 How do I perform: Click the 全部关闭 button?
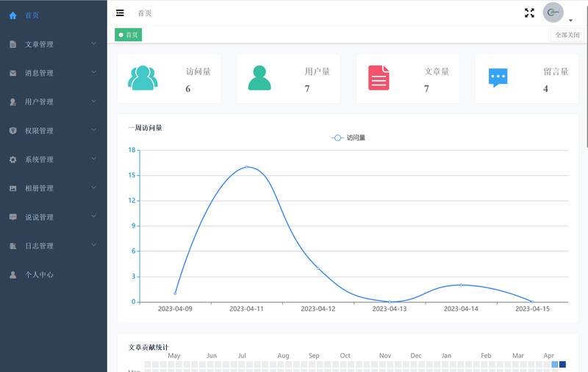567,35
